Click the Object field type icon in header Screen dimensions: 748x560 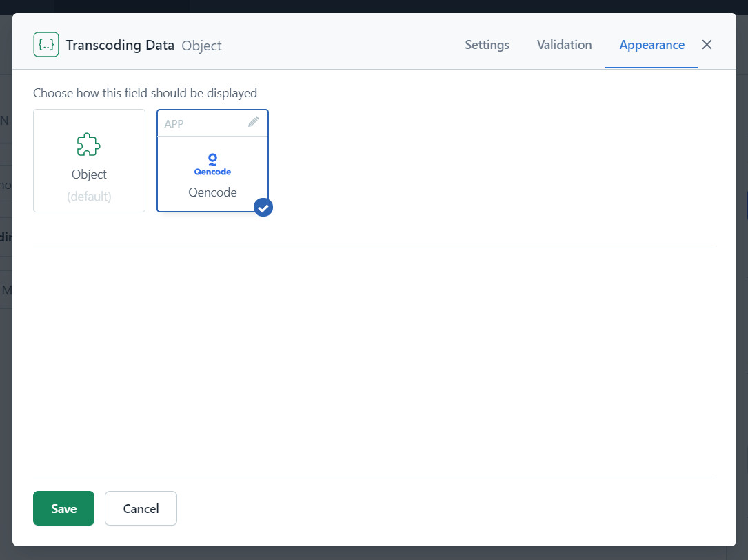coord(46,44)
